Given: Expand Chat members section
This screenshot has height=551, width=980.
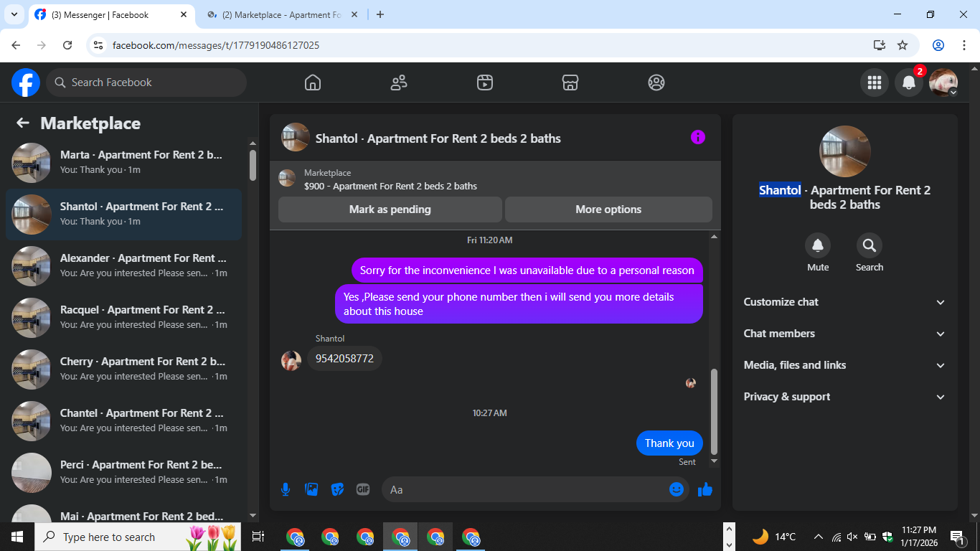Looking at the screenshot, I should click(x=845, y=334).
